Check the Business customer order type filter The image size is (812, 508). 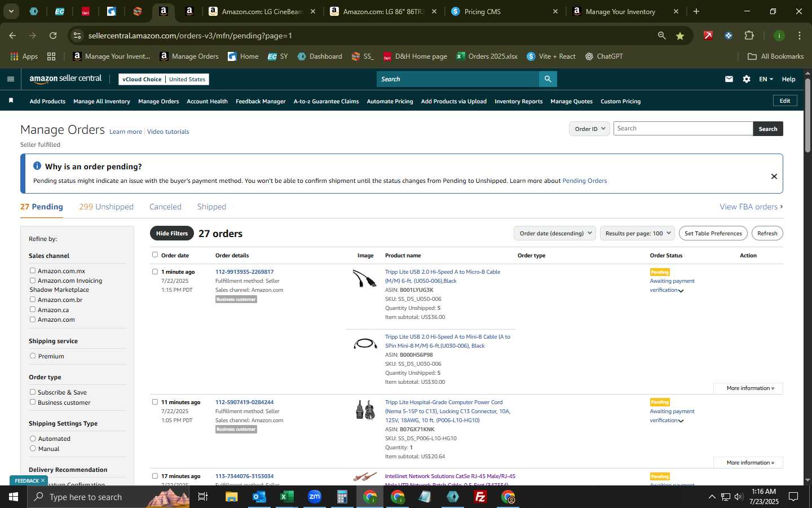click(x=33, y=402)
